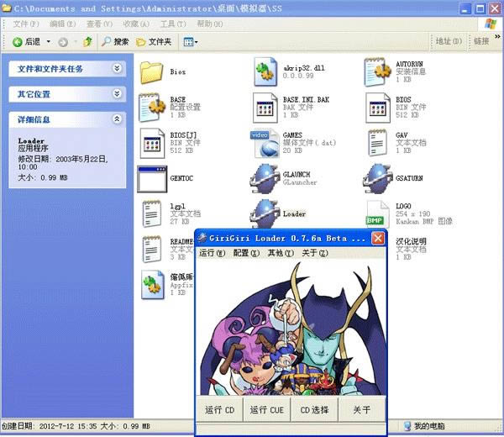Click the CD 选择 button
This screenshot has height=437, width=504.
[314, 409]
